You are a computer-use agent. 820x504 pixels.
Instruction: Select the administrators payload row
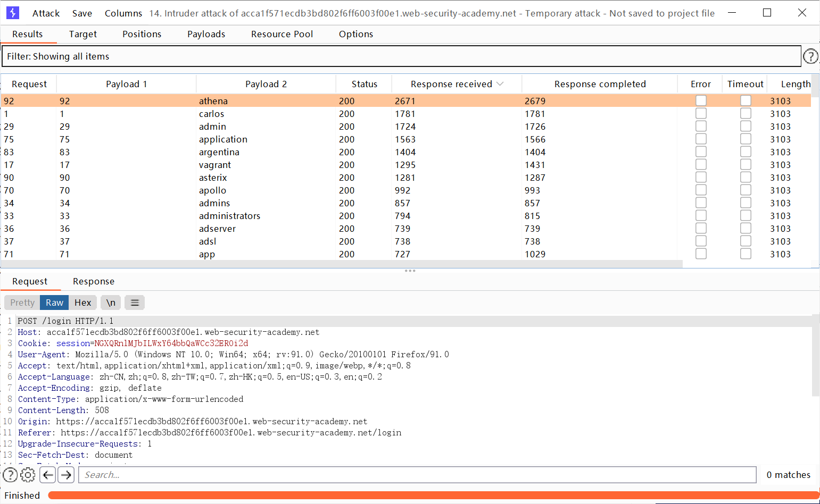tap(405, 215)
